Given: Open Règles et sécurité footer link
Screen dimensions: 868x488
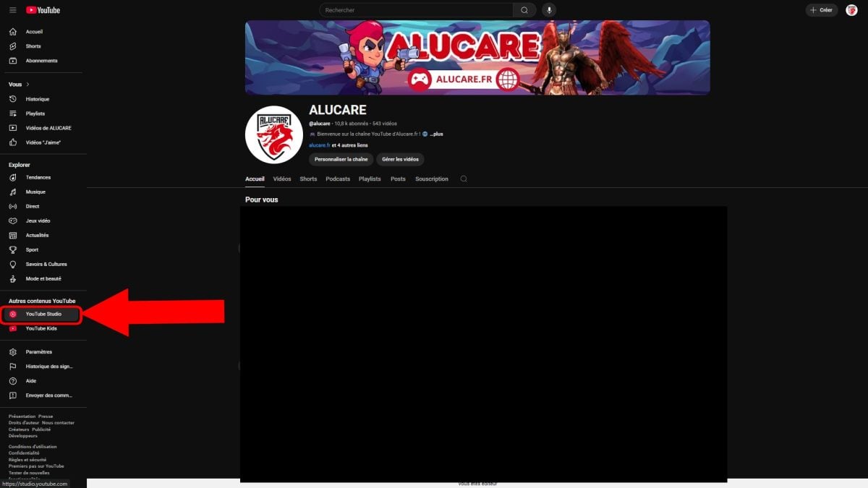Looking at the screenshot, I should point(27,460).
